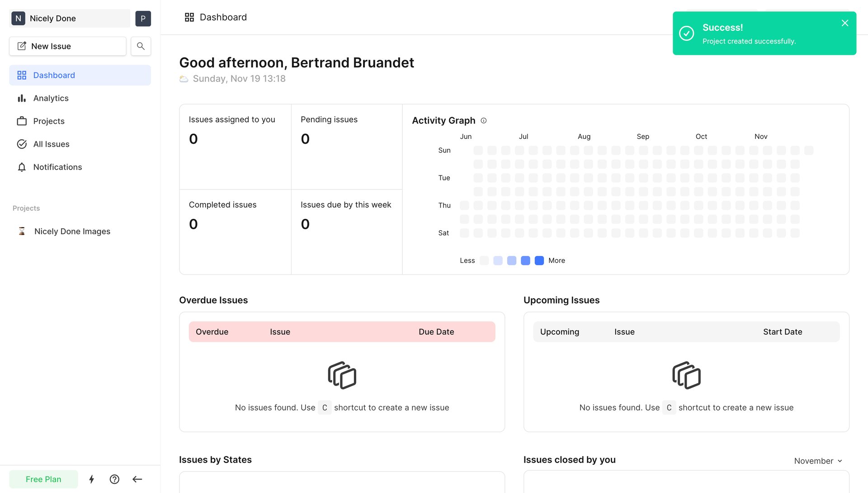Select the Analytics bar chart icon

pyautogui.click(x=22, y=98)
